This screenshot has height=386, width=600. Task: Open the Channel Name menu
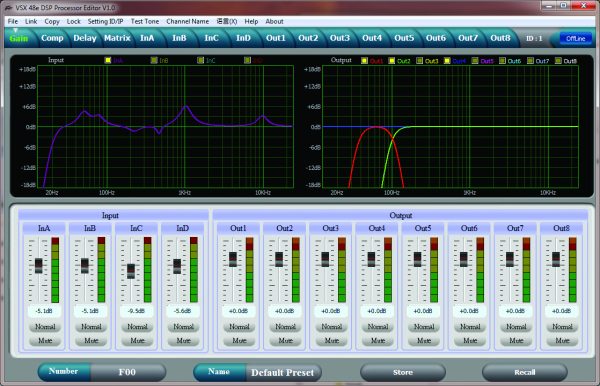point(188,21)
